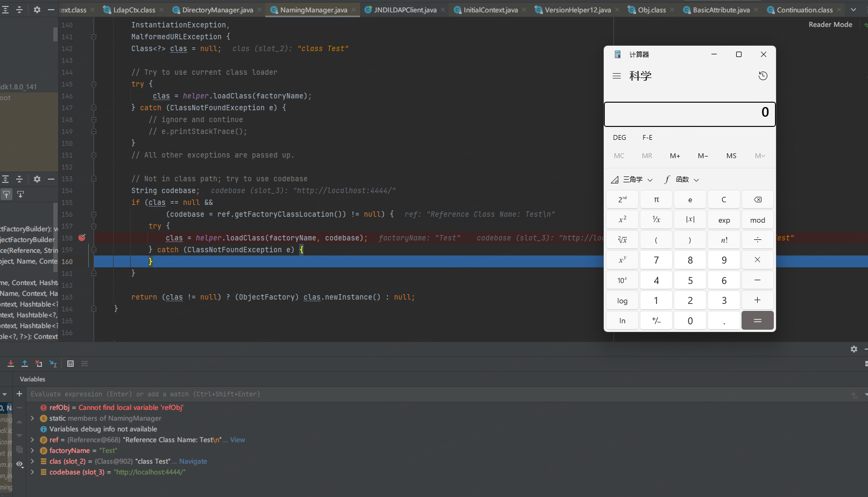Click the Step Out blue arrow icon
868x497 pixels.
coord(25,364)
